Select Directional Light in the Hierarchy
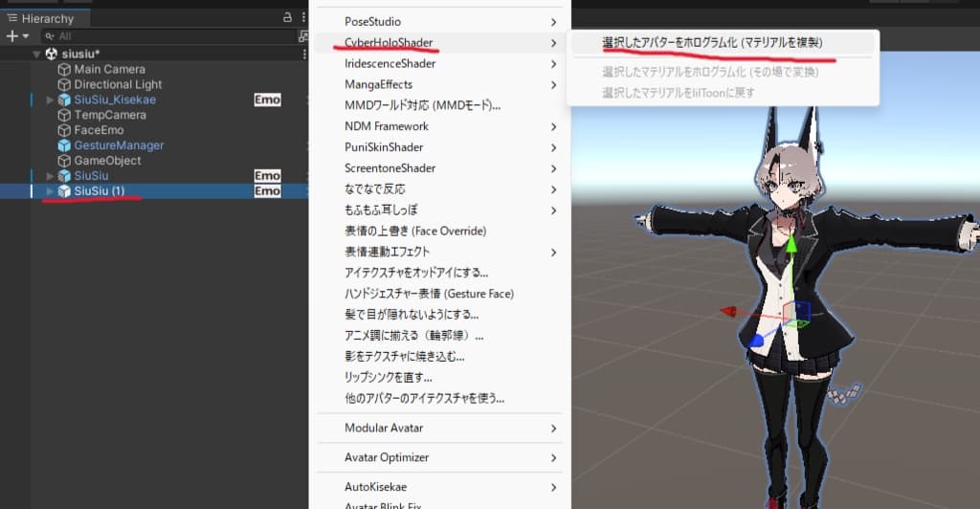This screenshot has width=980, height=509. [x=118, y=84]
